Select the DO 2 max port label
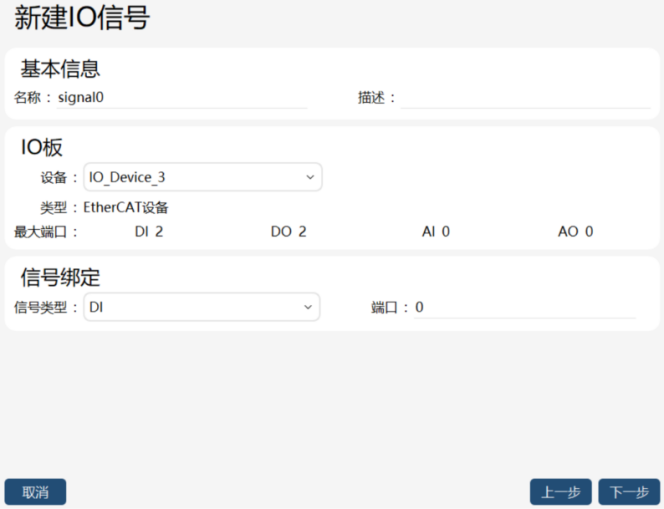The height and width of the screenshot is (509, 664). pyautogui.click(x=288, y=232)
